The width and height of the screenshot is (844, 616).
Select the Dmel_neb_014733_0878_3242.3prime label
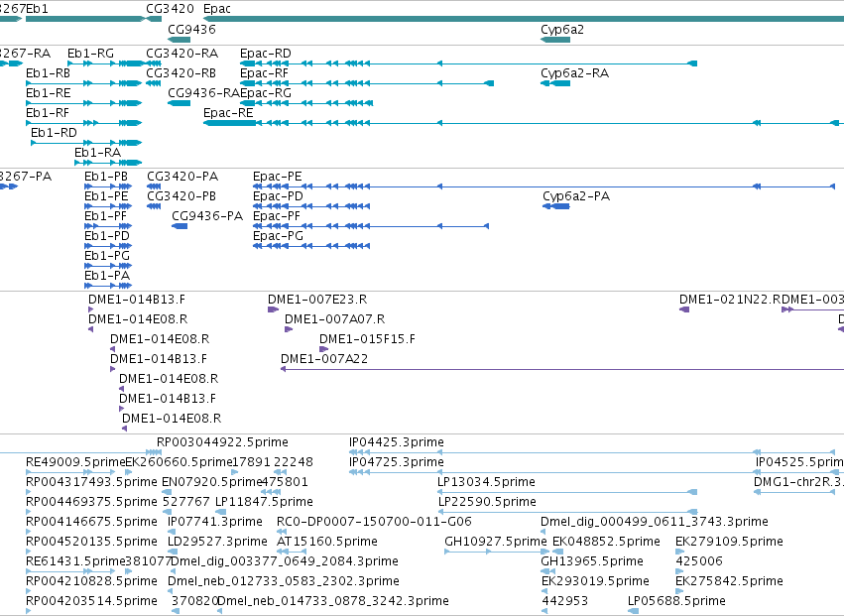pos(333,601)
